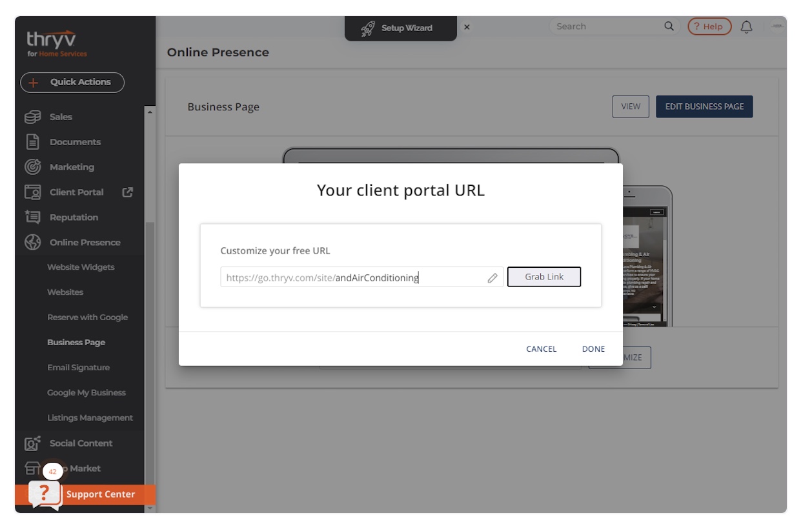812x524 pixels.
Task: Cancel the client portal URL dialog
Action: [541, 349]
